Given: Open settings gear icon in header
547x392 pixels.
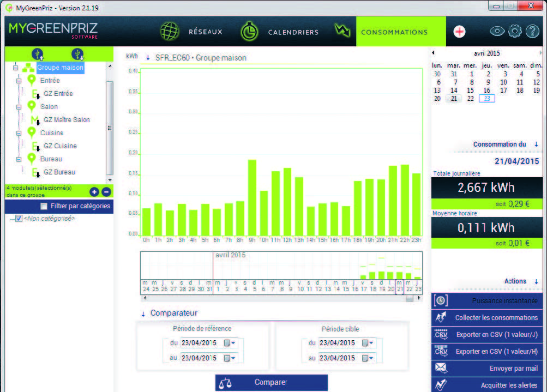Looking at the screenshot, I should (x=515, y=31).
